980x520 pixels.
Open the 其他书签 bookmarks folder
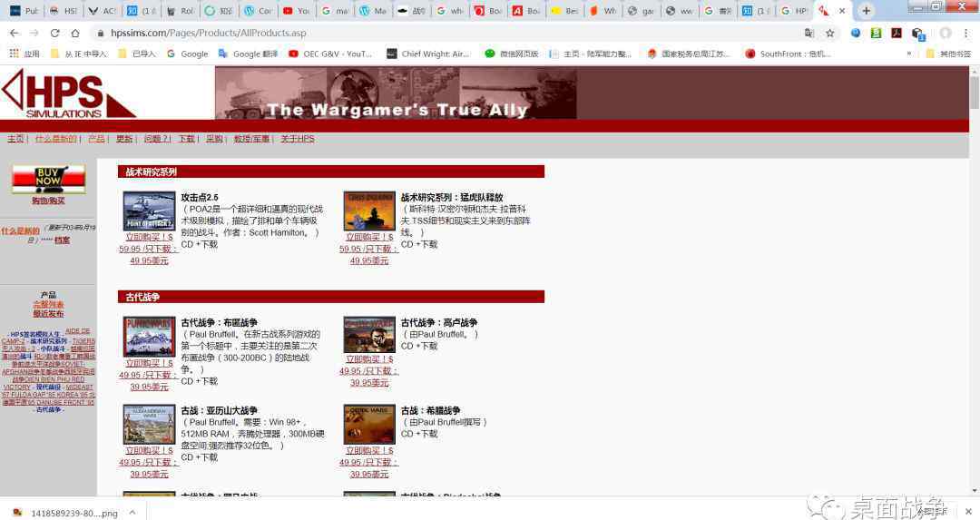pyautogui.click(x=949, y=54)
